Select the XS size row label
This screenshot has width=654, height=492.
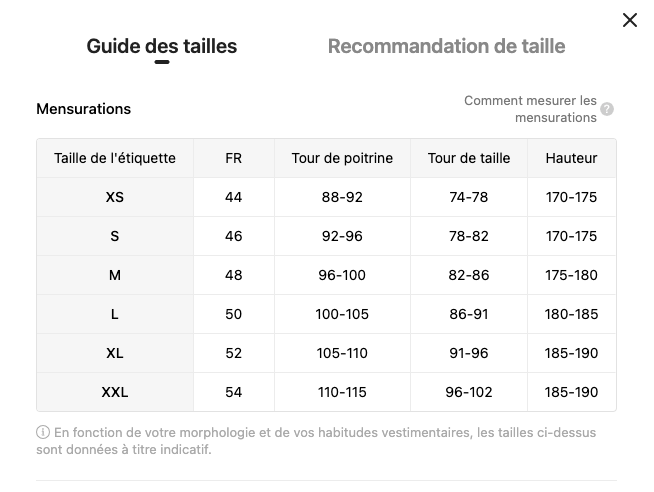pos(115,197)
